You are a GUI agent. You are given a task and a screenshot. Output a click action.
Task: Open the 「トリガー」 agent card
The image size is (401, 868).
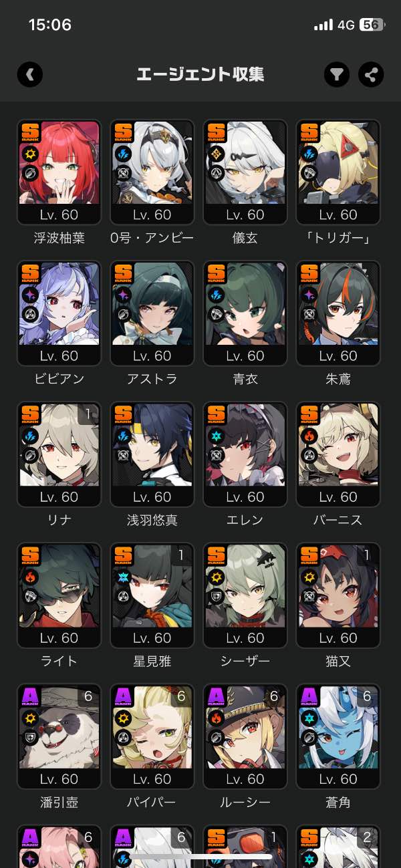[338, 172]
